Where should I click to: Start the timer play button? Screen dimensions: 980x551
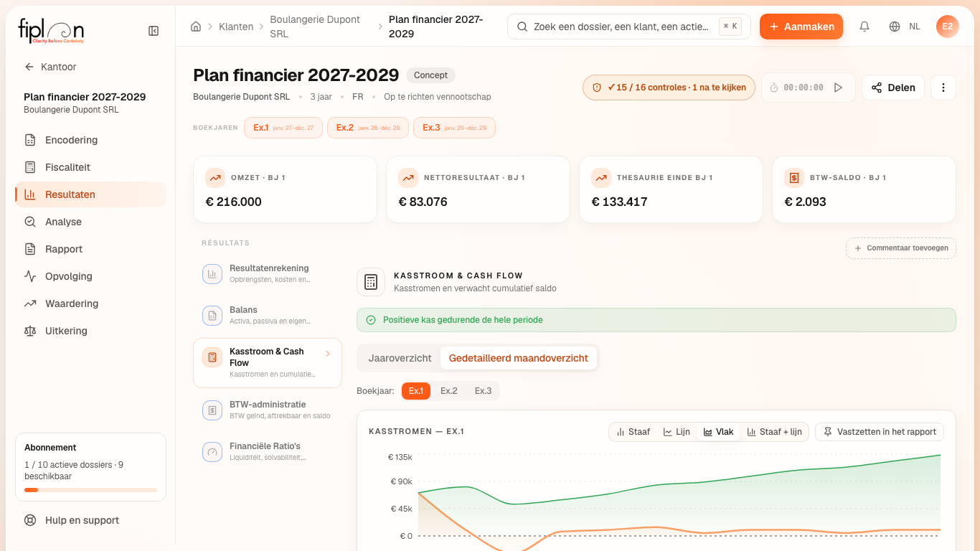pyautogui.click(x=838, y=88)
